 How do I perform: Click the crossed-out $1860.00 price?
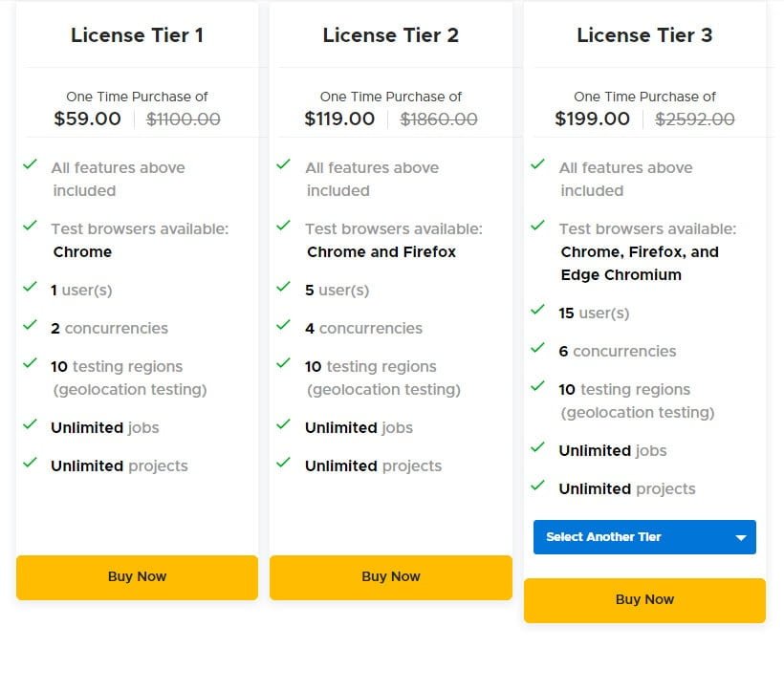[438, 119]
